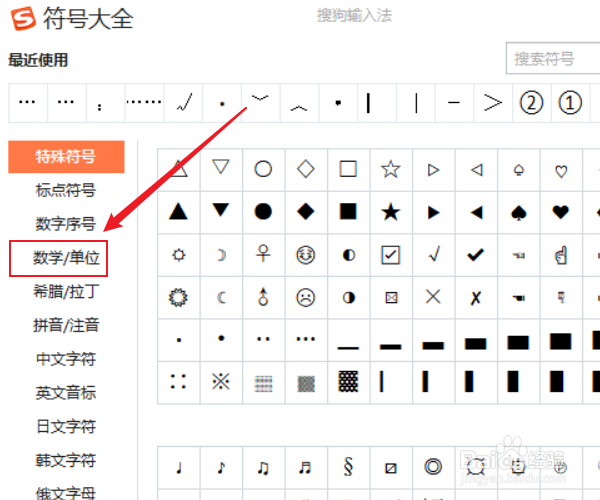Insert the checked ballot box symbol
The width and height of the screenshot is (600, 500).
(x=391, y=255)
